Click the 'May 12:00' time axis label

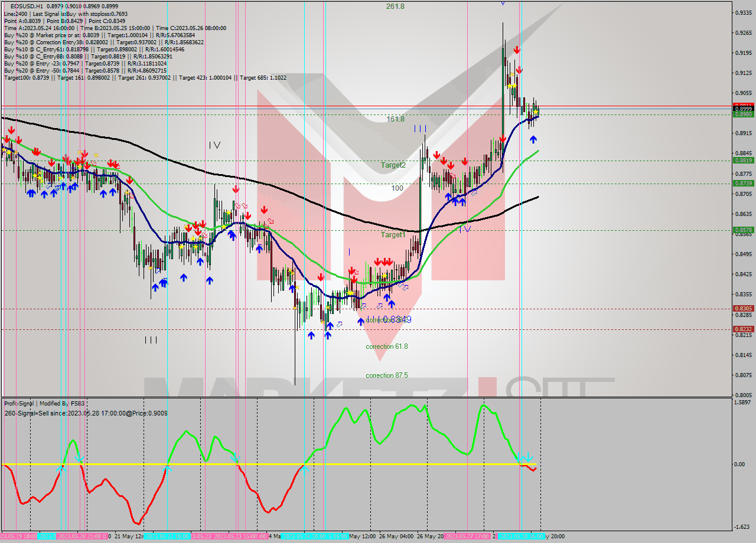(x=363, y=537)
